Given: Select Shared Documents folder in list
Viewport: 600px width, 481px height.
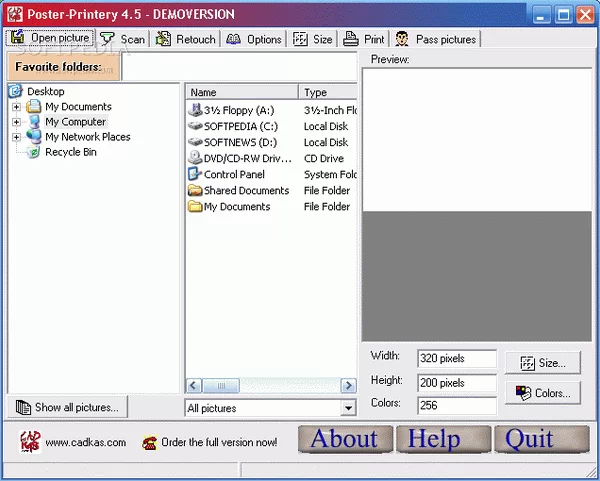Looking at the screenshot, I should click(246, 191).
